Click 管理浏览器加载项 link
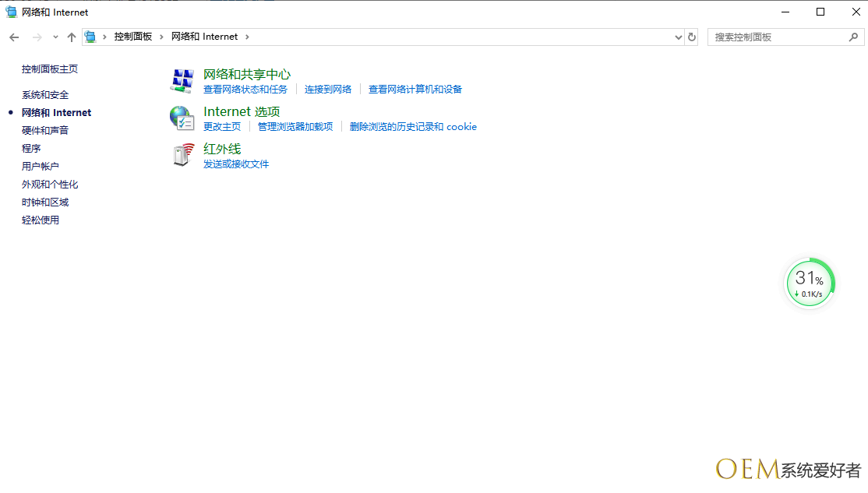The image size is (868, 493). [x=295, y=127]
